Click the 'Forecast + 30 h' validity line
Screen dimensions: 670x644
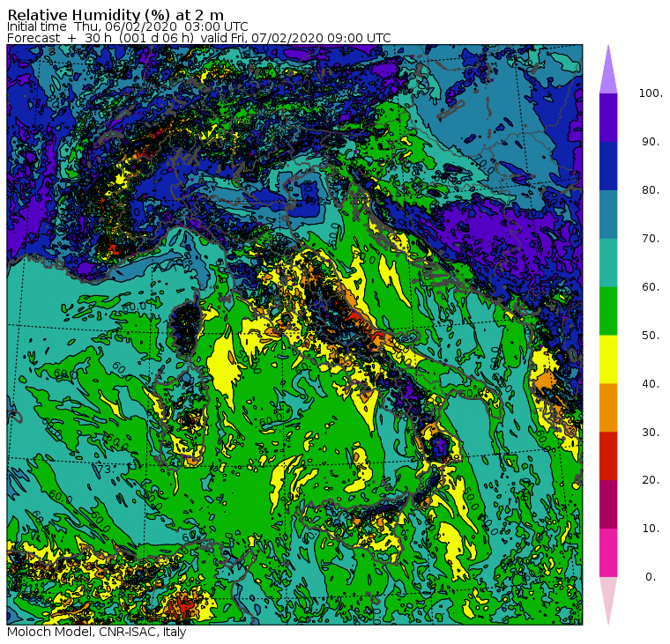(x=198, y=38)
